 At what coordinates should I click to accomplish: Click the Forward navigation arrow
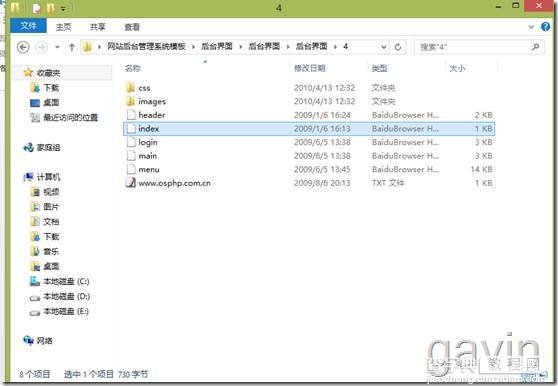coord(42,47)
